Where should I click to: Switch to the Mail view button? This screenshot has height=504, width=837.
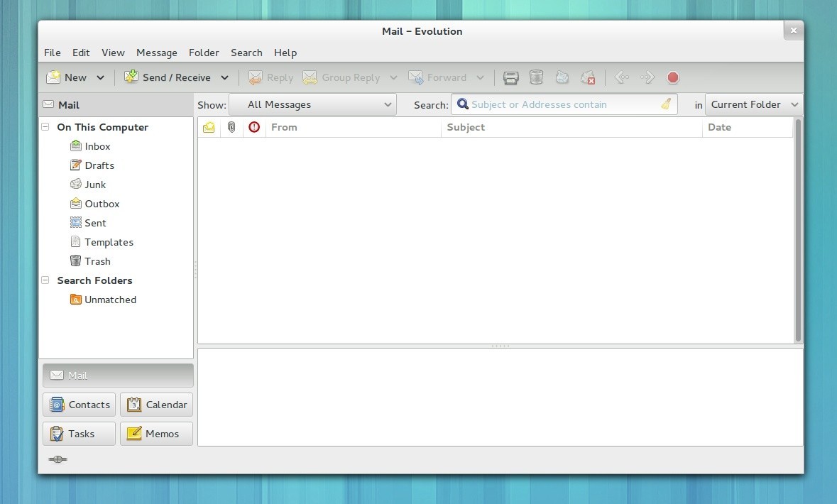point(118,376)
